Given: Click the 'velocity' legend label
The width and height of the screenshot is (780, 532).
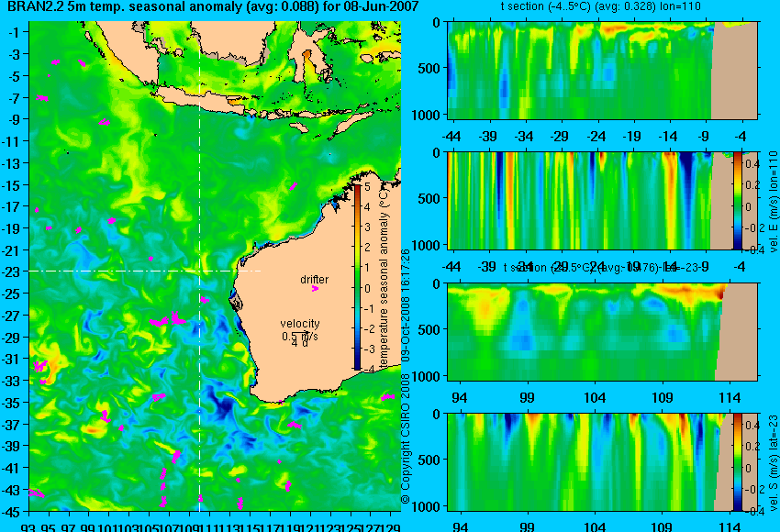Looking at the screenshot, I should point(300,324).
